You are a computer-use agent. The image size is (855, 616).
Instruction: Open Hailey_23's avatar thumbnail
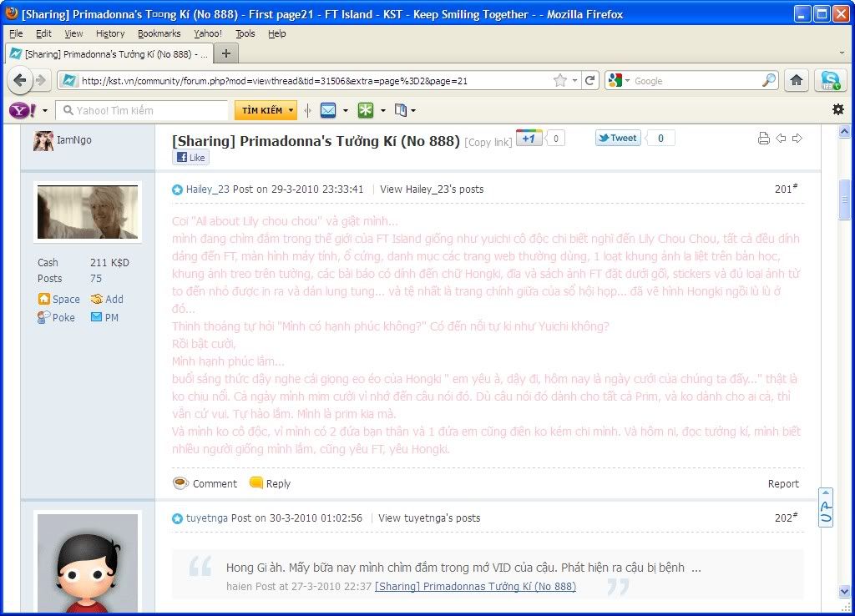pos(87,212)
